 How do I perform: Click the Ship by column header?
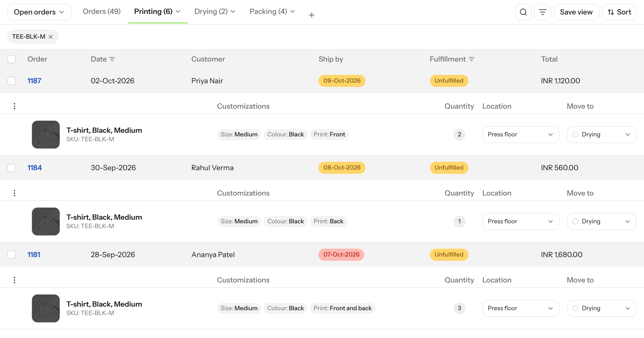pos(331,59)
